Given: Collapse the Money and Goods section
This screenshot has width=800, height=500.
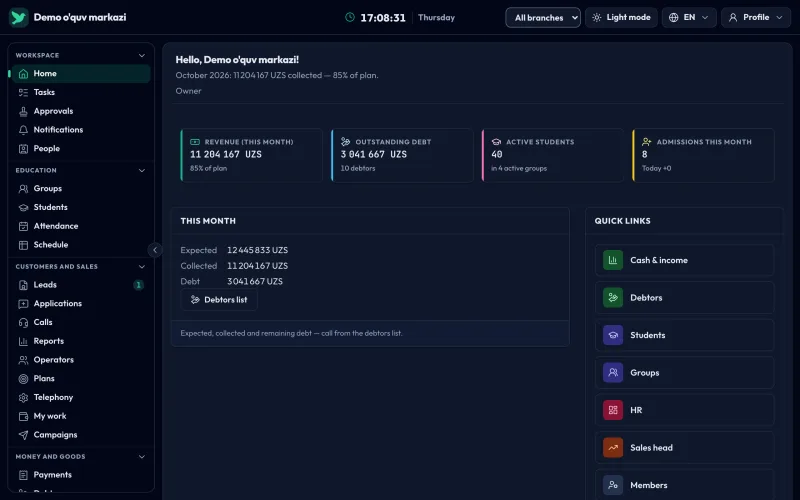Looking at the screenshot, I should point(142,457).
